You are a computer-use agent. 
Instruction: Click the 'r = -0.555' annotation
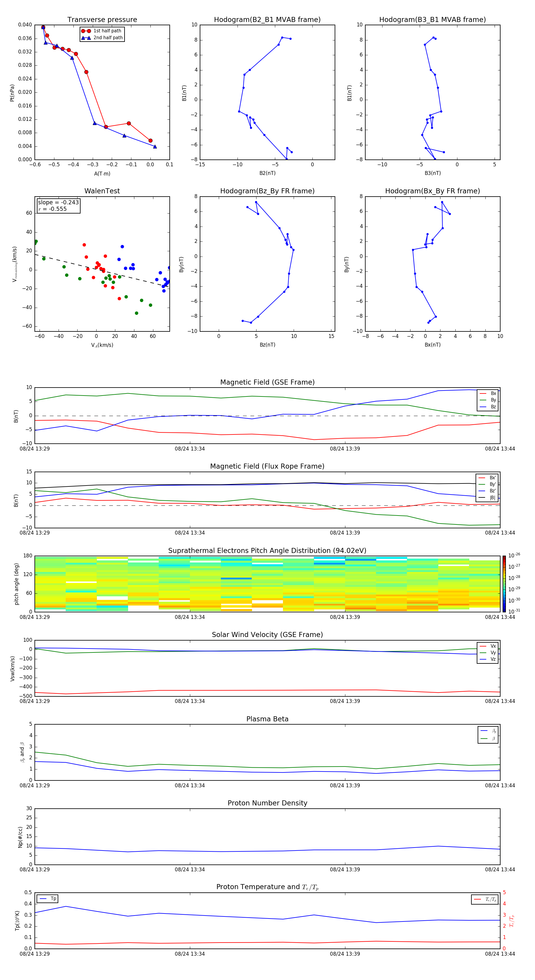click(x=53, y=209)
